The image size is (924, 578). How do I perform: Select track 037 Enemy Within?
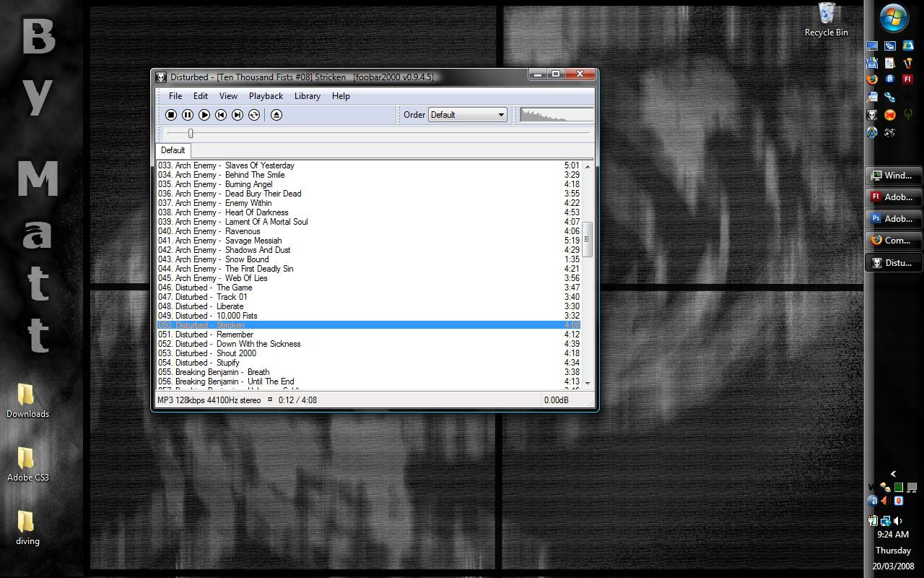click(x=369, y=203)
